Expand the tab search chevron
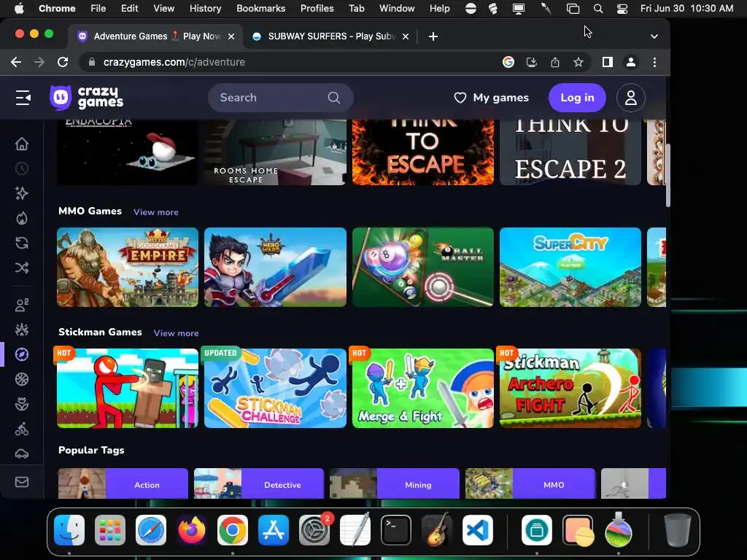Screen dimensions: 747x560 click(654, 36)
